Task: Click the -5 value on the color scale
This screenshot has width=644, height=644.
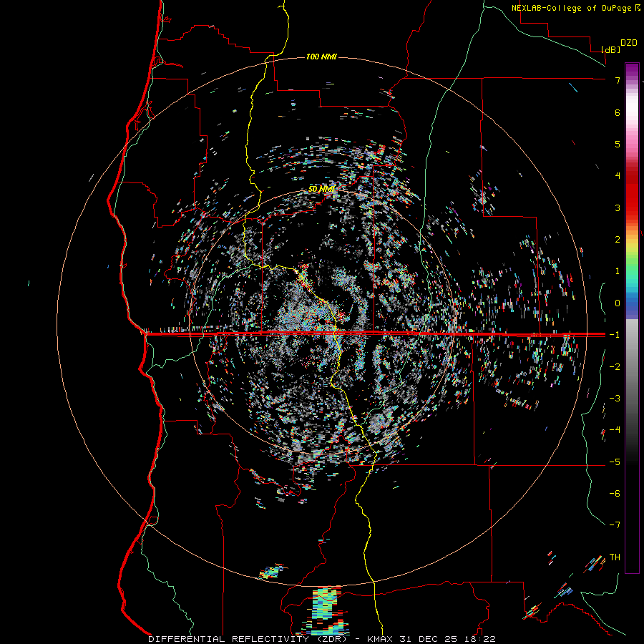Action: [x=615, y=462]
